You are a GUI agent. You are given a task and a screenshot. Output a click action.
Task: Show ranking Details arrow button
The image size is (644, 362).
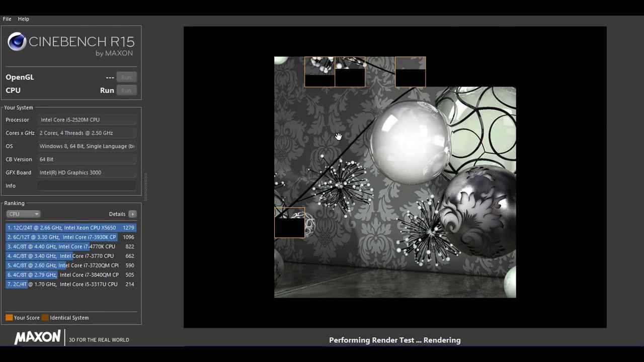click(132, 214)
